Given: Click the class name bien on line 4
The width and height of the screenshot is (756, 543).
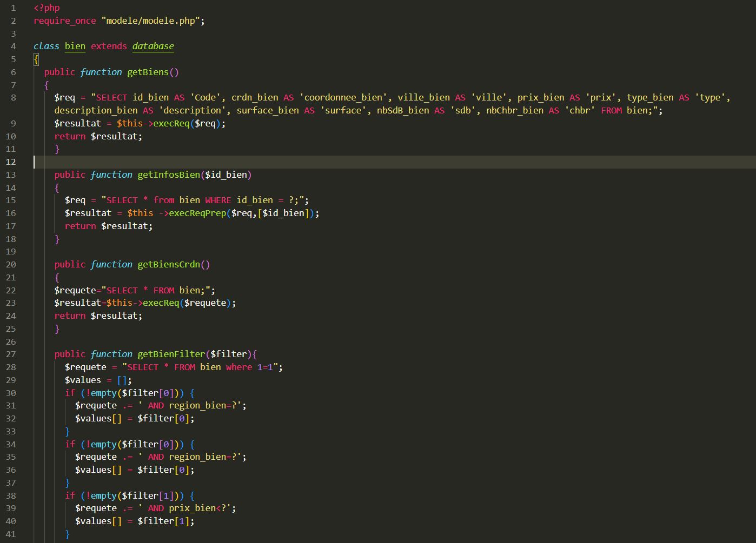Looking at the screenshot, I should pos(75,46).
